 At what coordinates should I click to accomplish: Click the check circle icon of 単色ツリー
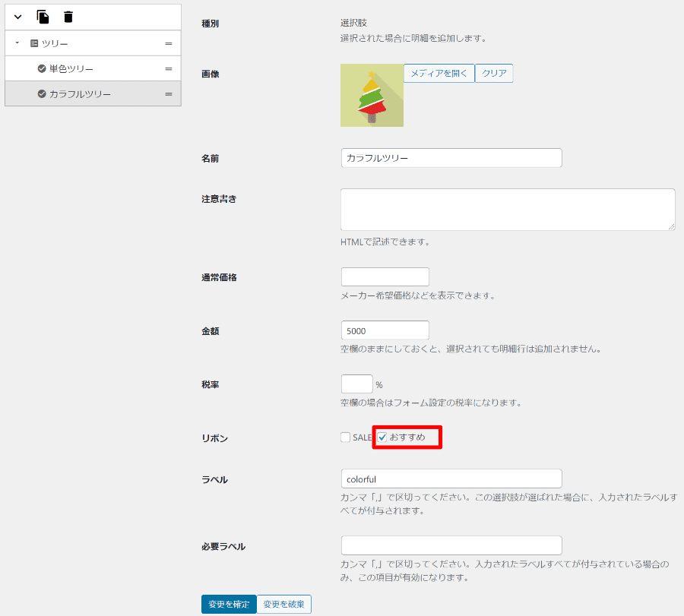click(x=42, y=68)
